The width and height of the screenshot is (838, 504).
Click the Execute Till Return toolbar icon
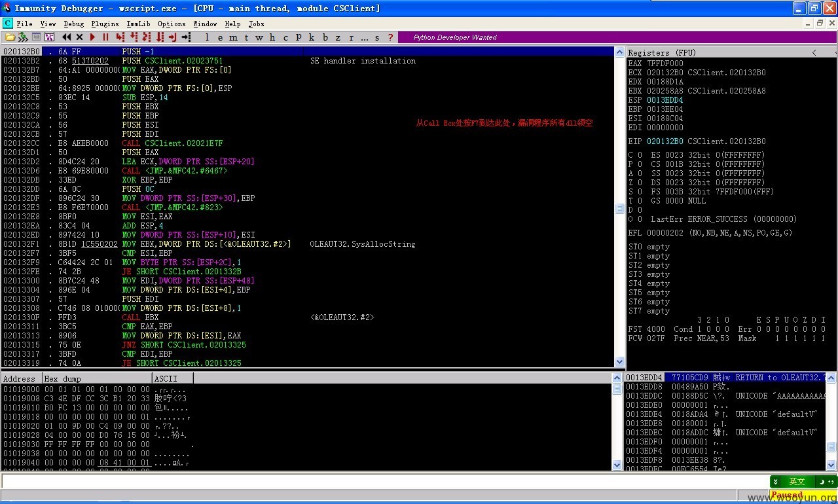(173, 37)
